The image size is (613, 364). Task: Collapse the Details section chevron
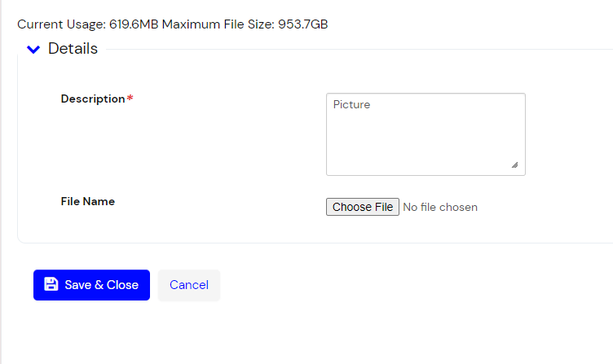[33, 50]
